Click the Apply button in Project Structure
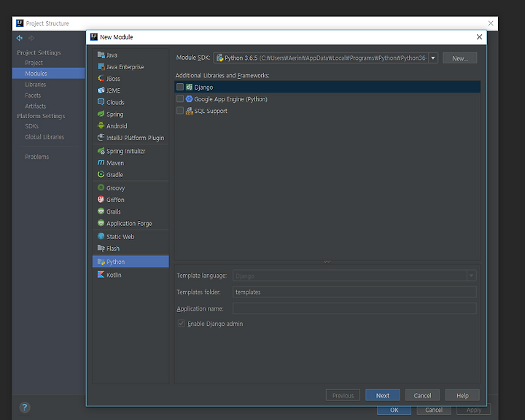525x420 pixels. 474,410
